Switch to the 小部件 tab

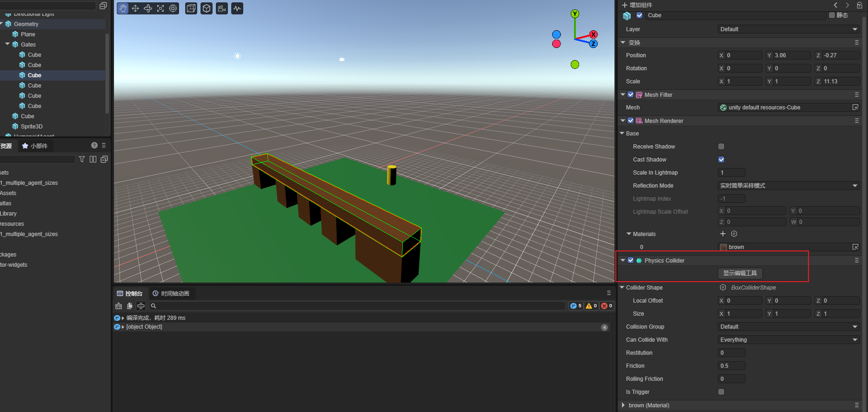click(x=35, y=146)
